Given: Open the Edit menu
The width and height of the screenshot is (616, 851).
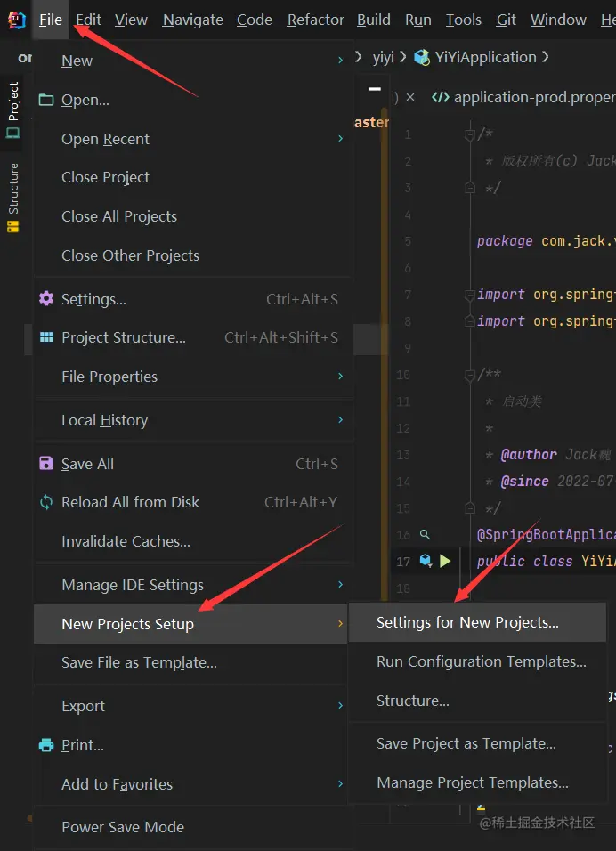Looking at the screenshot, I should click(88, 20).
